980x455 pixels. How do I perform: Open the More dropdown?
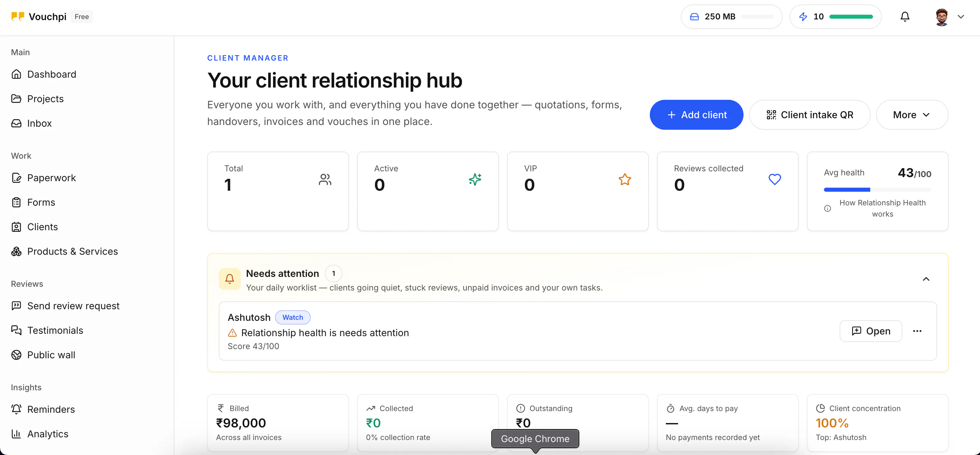coord(912,115)
